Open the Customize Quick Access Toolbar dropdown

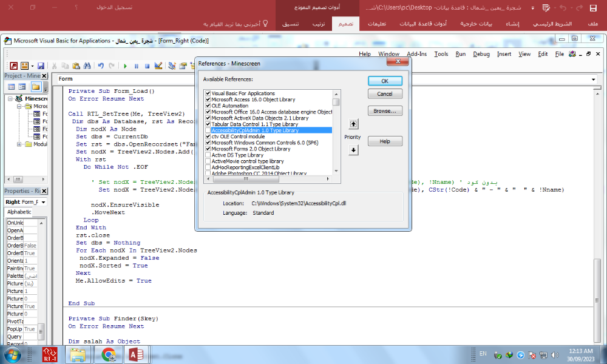pos(533,8)
